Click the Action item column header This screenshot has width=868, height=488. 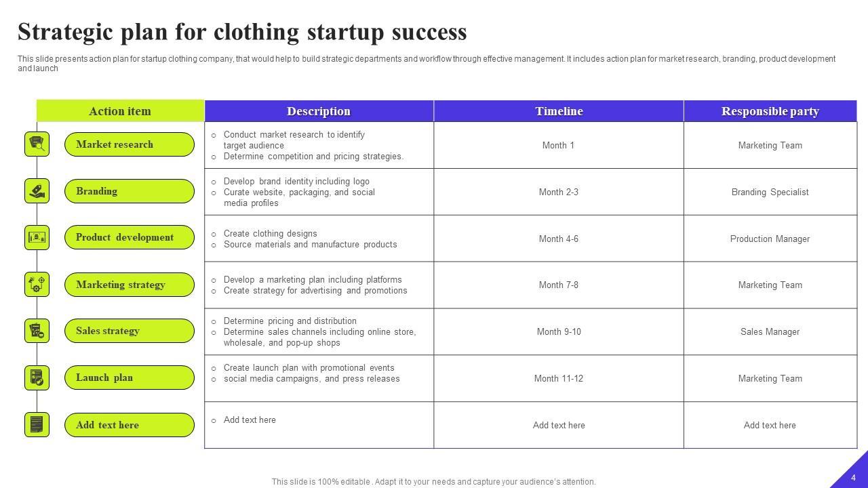pyautogui.click(x=120, y=111)
